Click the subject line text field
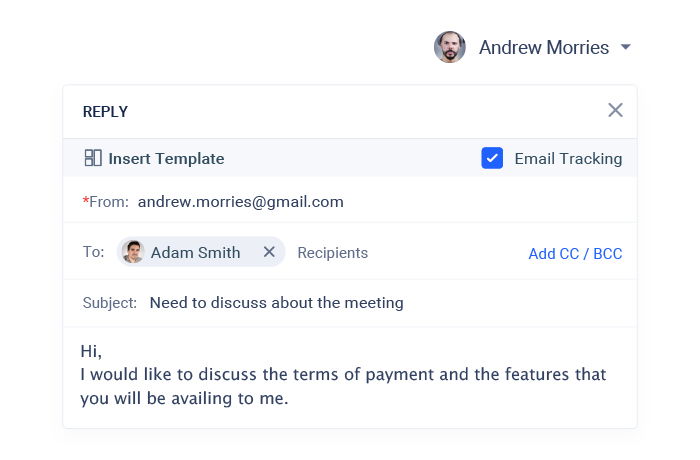The height and width of the screenshot is (460, 700). [x=277, y=303]
